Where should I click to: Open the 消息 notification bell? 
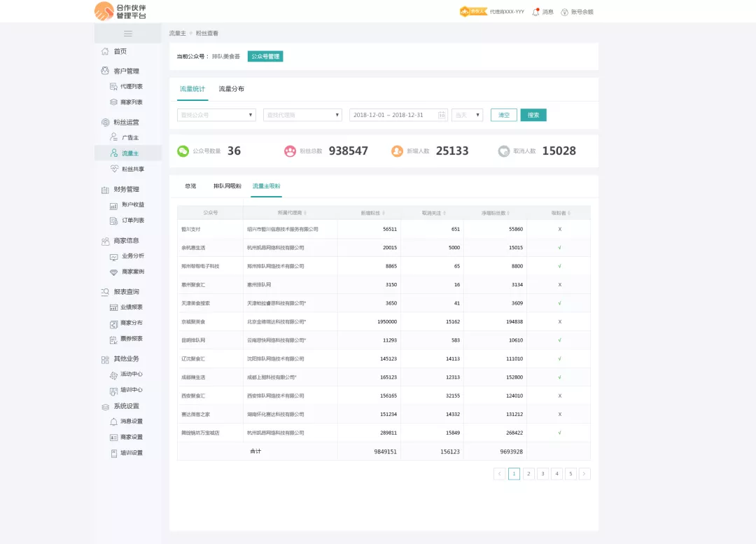[x=536, y=12]
